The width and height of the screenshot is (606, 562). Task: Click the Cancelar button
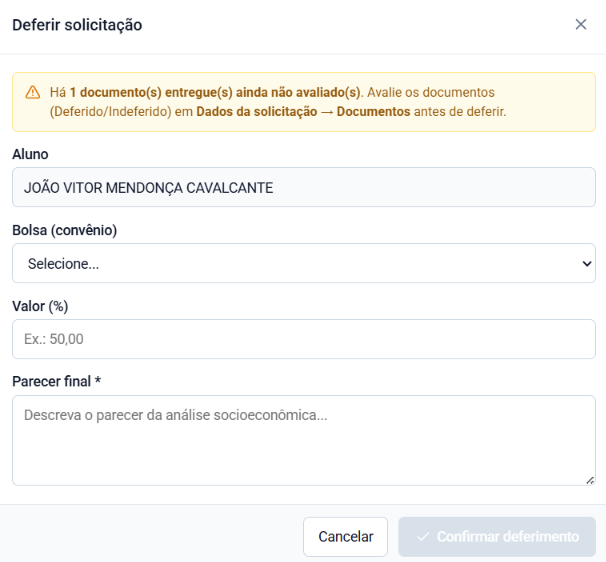coord(346,537)
